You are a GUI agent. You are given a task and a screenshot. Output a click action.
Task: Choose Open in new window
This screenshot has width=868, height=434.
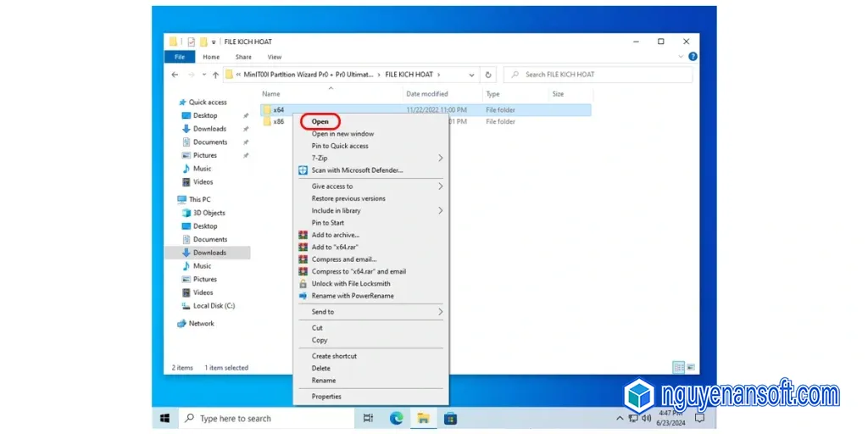pos(342,133)
